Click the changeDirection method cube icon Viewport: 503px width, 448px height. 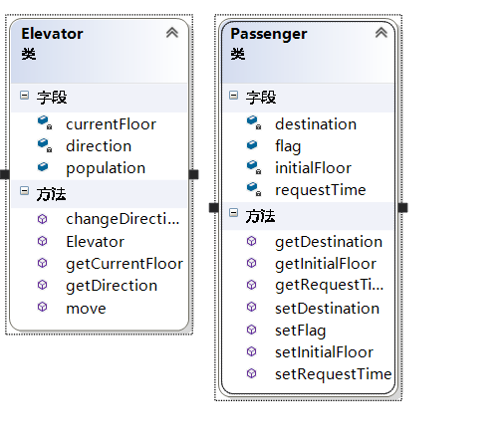pos(42,219)
